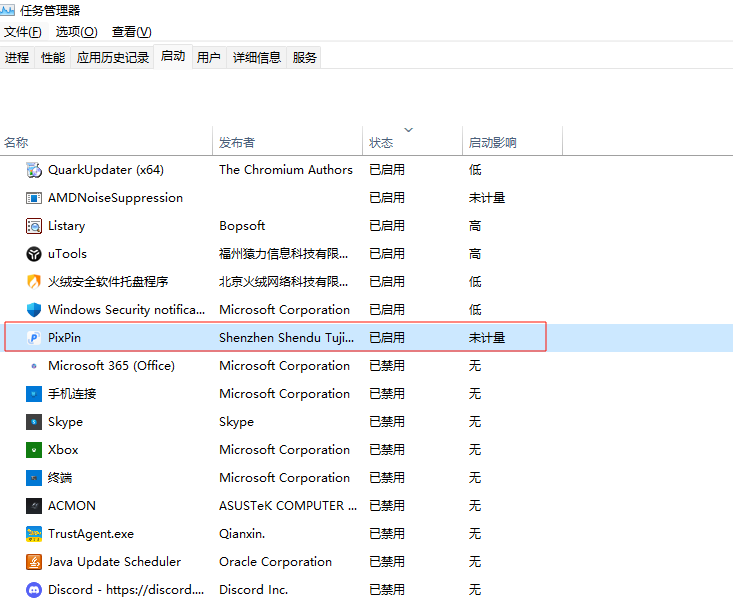Click the QuarkUpdater (x64) icon
Image resolution: width=733 pixels, height=600 pixels.
pos(34,170)
